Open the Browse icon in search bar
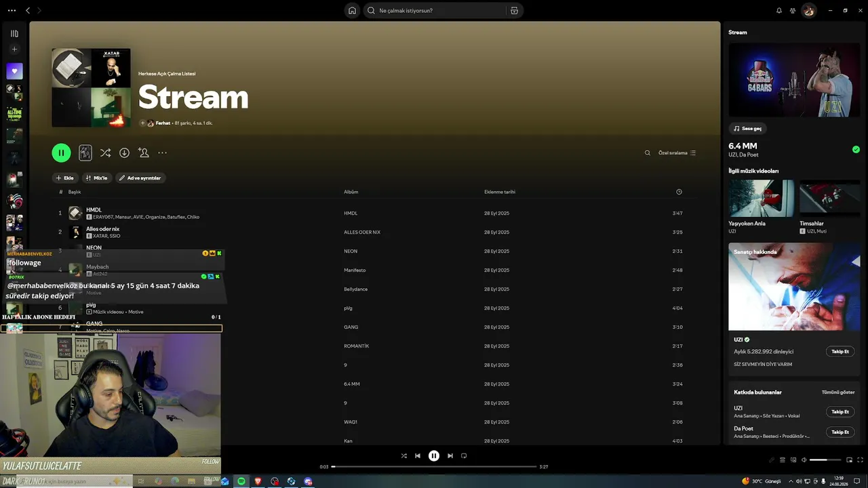868x488 pixels. [514, 11]
